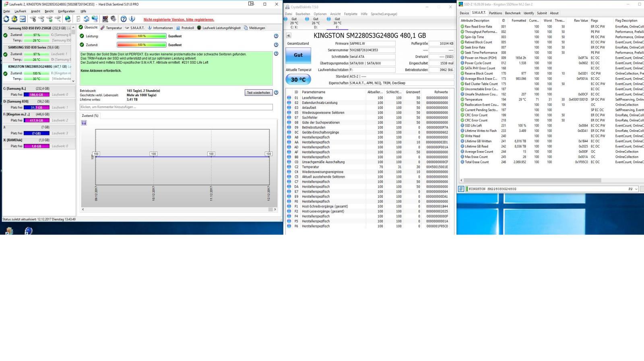Open Meldungen tab in Sentinel

[x=254, y=28]
